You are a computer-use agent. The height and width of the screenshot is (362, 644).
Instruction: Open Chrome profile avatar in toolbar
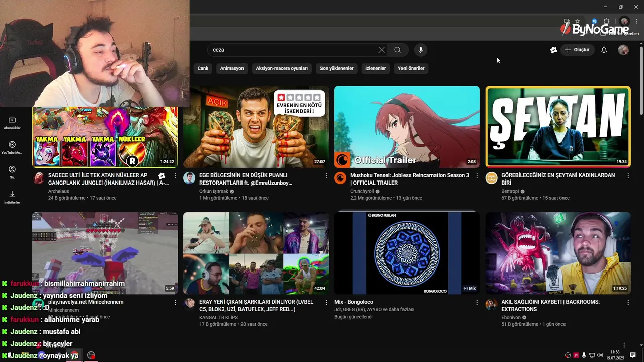tap(624, 21)
